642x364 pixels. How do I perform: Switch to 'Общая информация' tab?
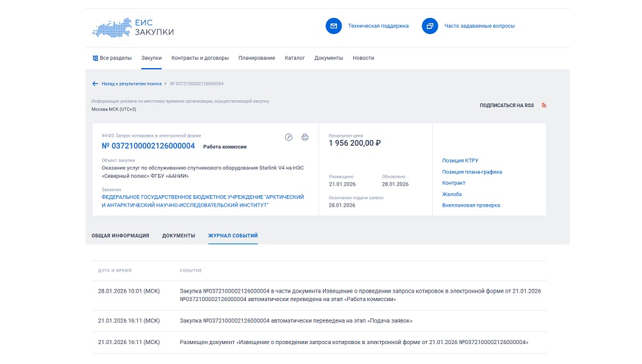120,236
